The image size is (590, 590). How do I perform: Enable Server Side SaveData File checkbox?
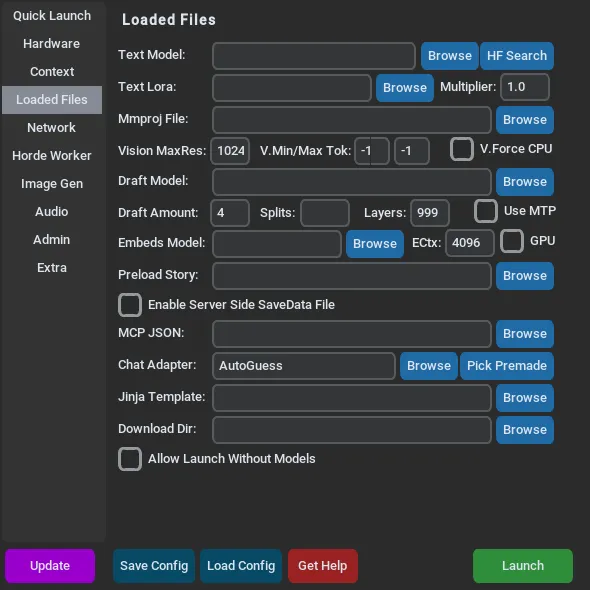click(130, 305)
